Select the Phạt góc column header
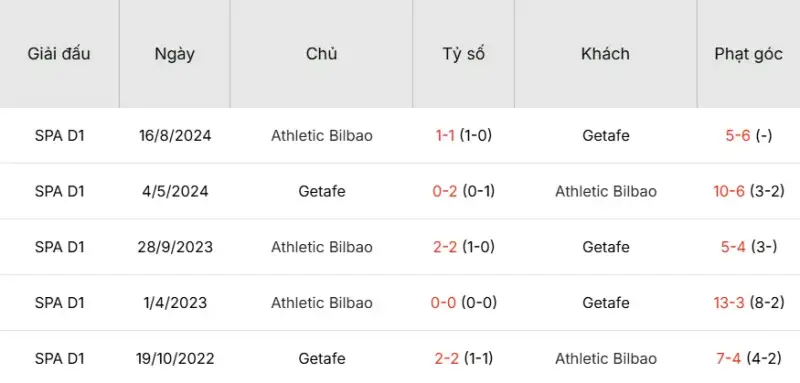This screenshot has width=800, height=383. [x=748, y=54]
